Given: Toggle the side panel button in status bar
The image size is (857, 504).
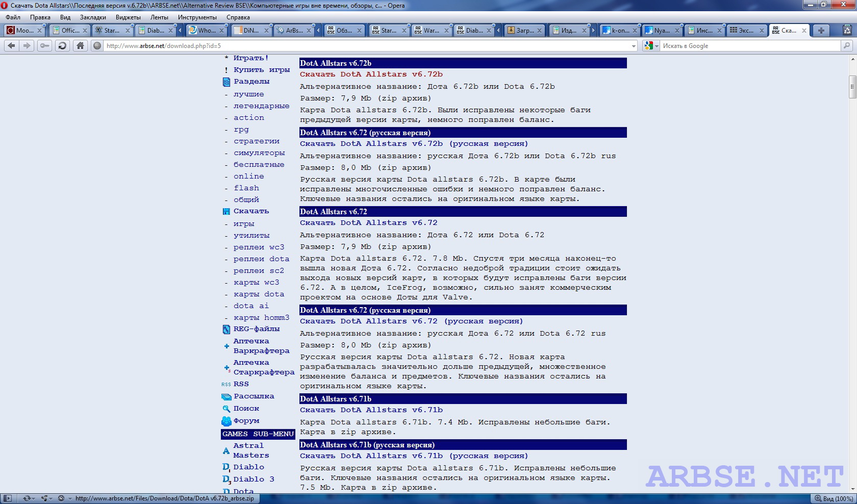Looking at the screenshot, I should 7,498.
